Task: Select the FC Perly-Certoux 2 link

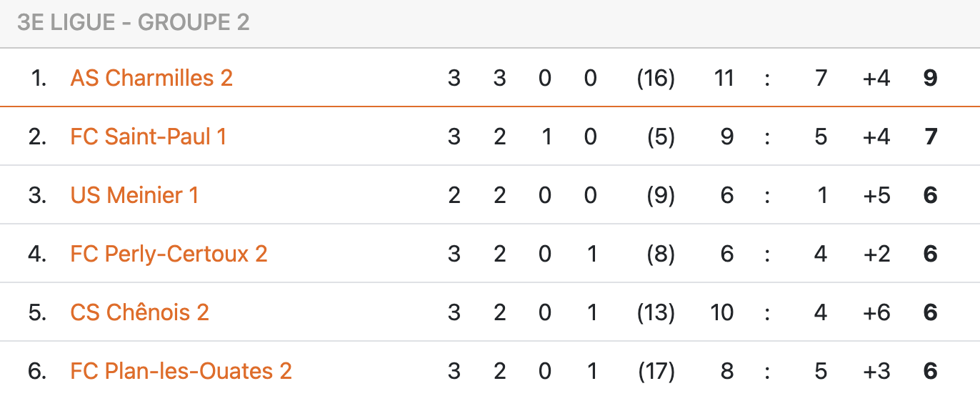Action: pyautogui.click(x=169, y=254)
